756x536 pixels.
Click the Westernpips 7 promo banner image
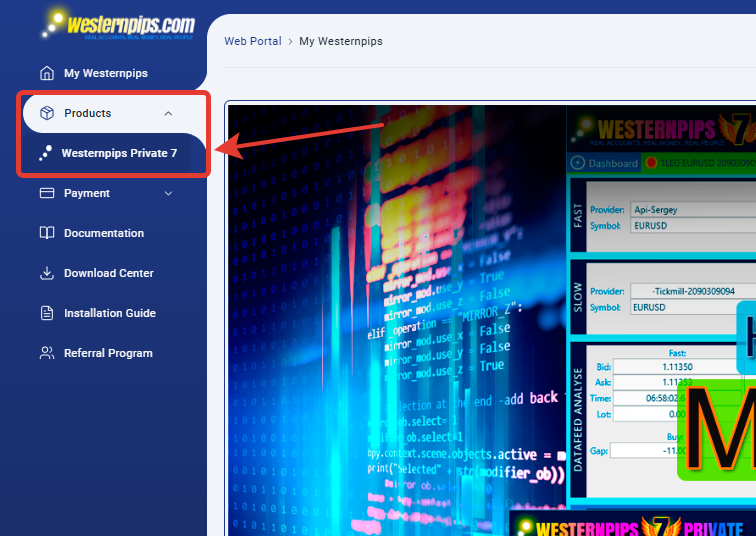coord(492,321)
